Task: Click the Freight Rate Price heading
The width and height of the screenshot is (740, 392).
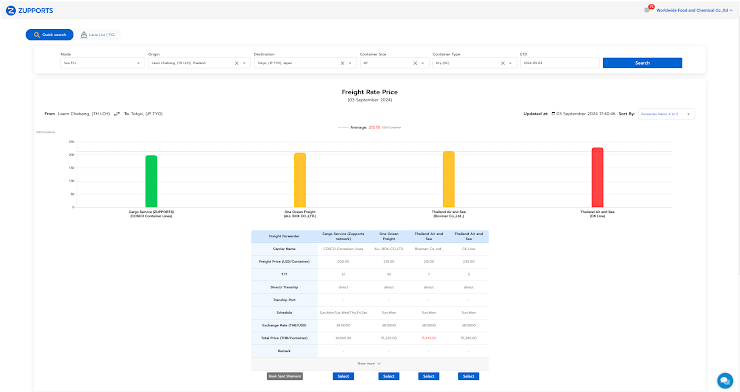Action: pyautogui.click(x=370, y=92)
